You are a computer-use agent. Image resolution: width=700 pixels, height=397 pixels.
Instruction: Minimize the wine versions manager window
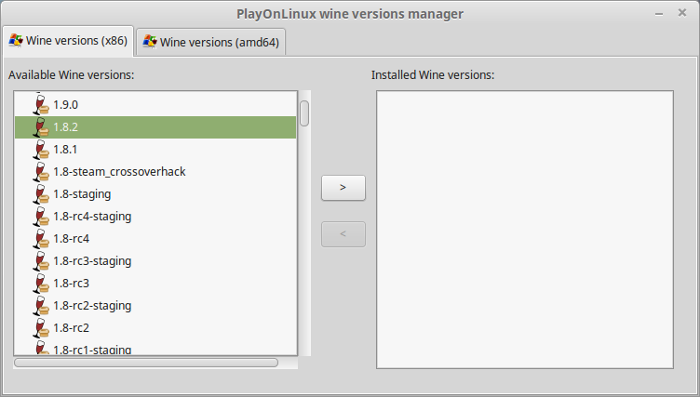[659, 14]
